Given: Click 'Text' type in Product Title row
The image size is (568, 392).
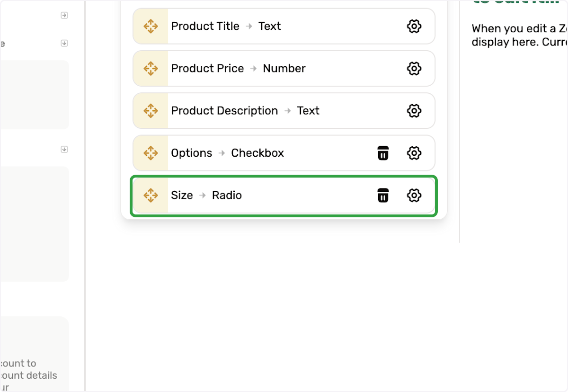Looking at the screenshot, I should (270, 26).
